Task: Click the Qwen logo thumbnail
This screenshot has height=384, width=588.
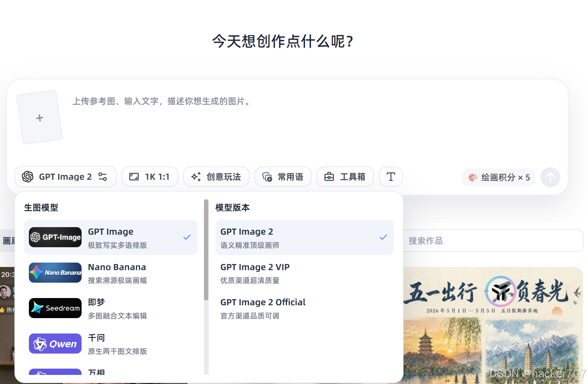Action: tap(55, 344)
